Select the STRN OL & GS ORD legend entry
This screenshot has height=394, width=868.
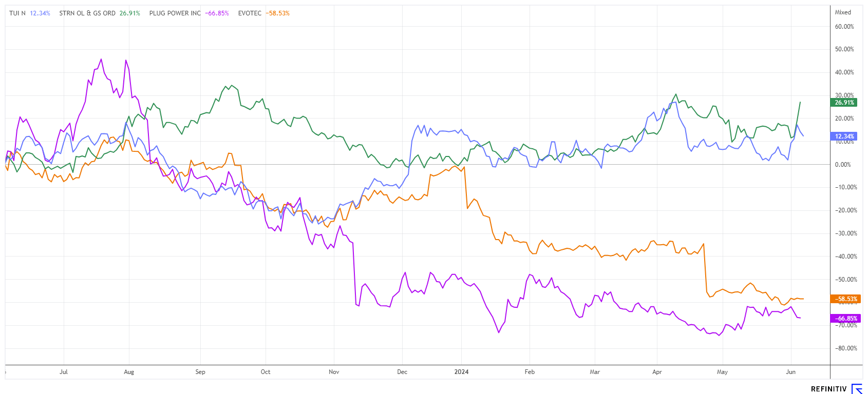click(x=87, y=13)
